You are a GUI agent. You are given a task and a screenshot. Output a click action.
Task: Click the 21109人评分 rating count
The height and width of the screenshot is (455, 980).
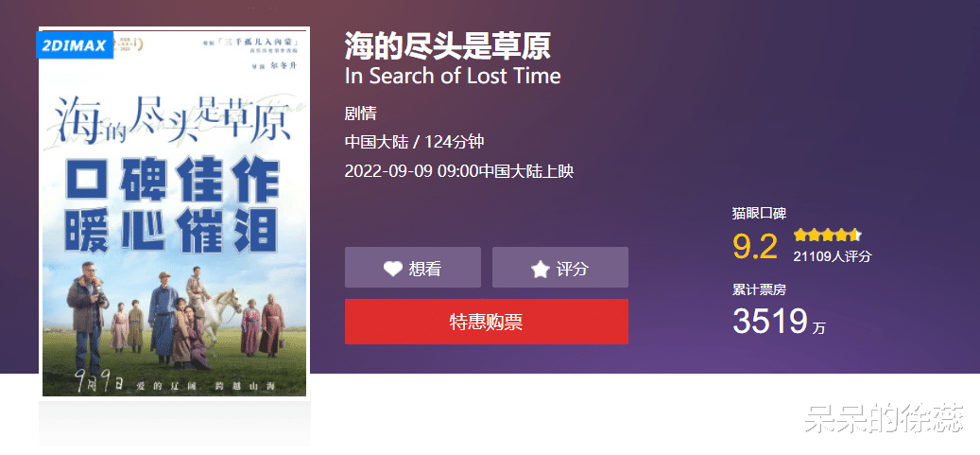(x=832, y=256)
